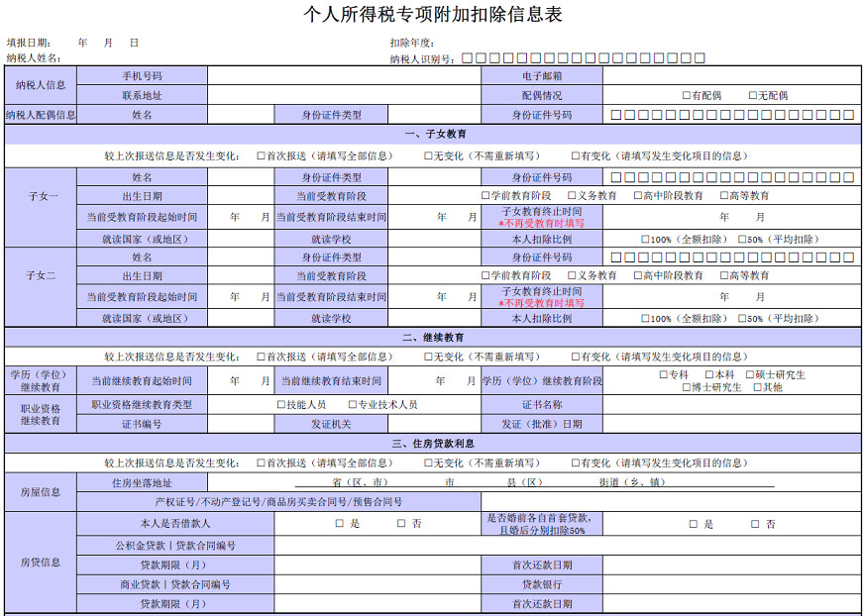Viewport: 863px width, 616px height.
Task: Tick the 技能人员 checkbox
Action: (281, 405)
